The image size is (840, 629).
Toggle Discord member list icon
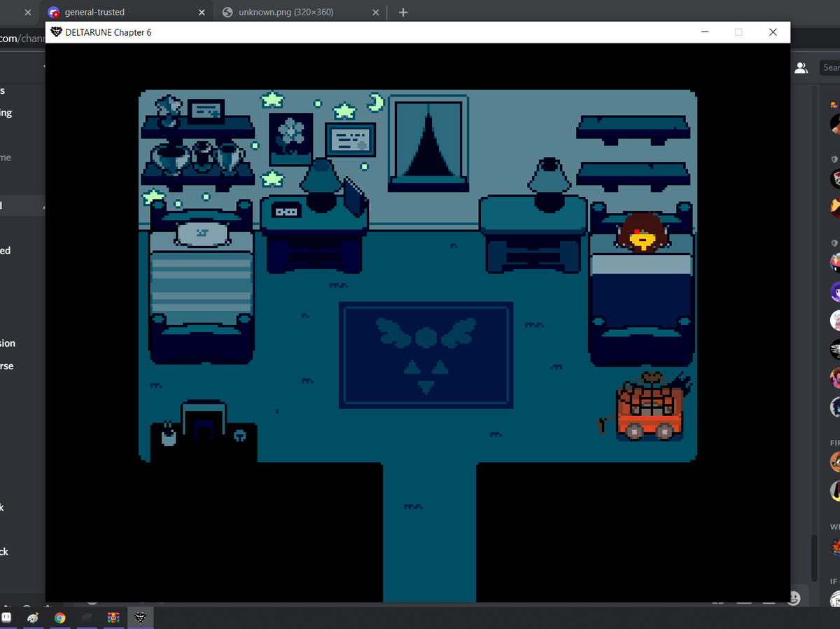click(801, 67)
